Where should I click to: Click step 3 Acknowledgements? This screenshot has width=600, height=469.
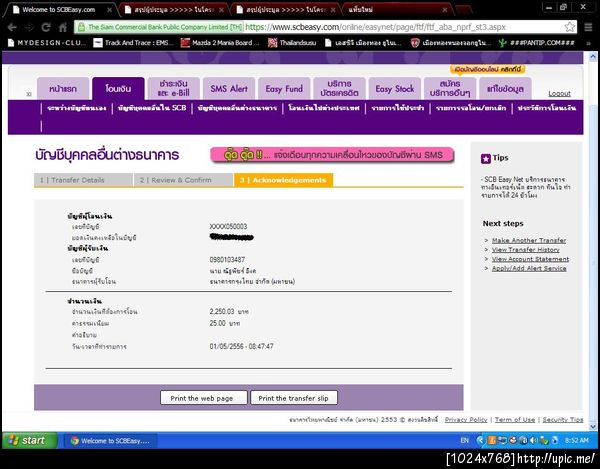click(283, 180)
